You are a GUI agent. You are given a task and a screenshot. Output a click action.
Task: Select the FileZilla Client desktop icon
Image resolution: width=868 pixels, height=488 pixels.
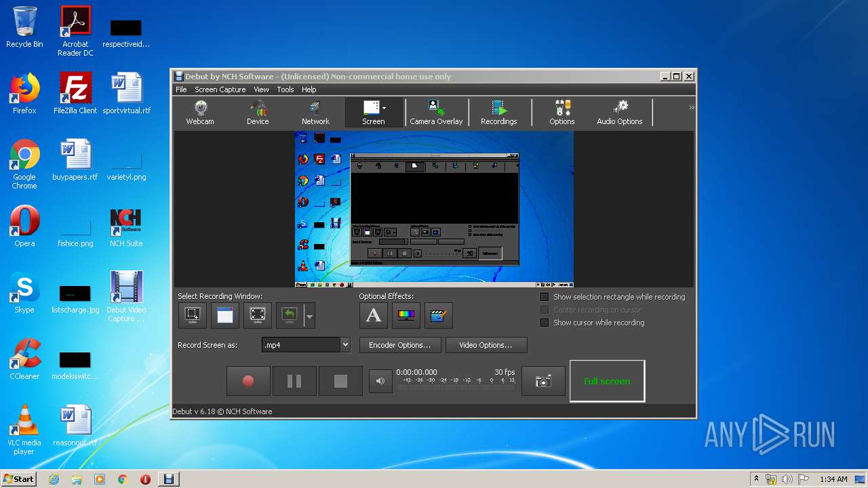coord(75,94)
